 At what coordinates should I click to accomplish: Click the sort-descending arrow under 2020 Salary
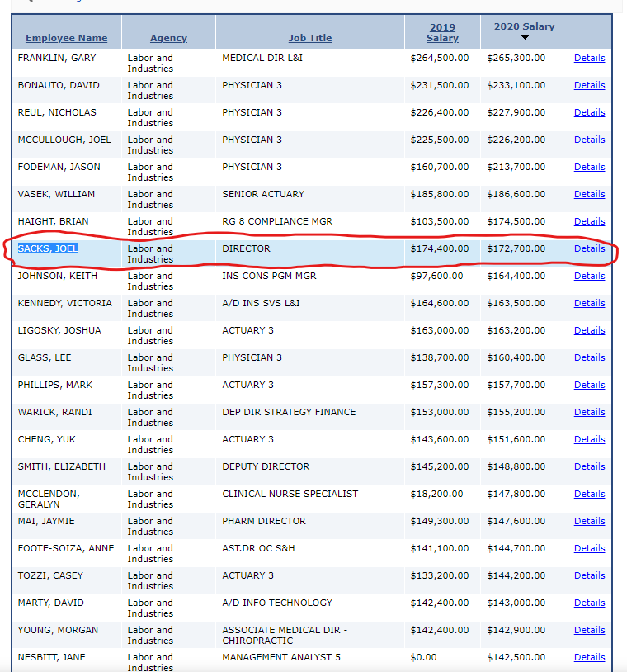pos(525,37)
